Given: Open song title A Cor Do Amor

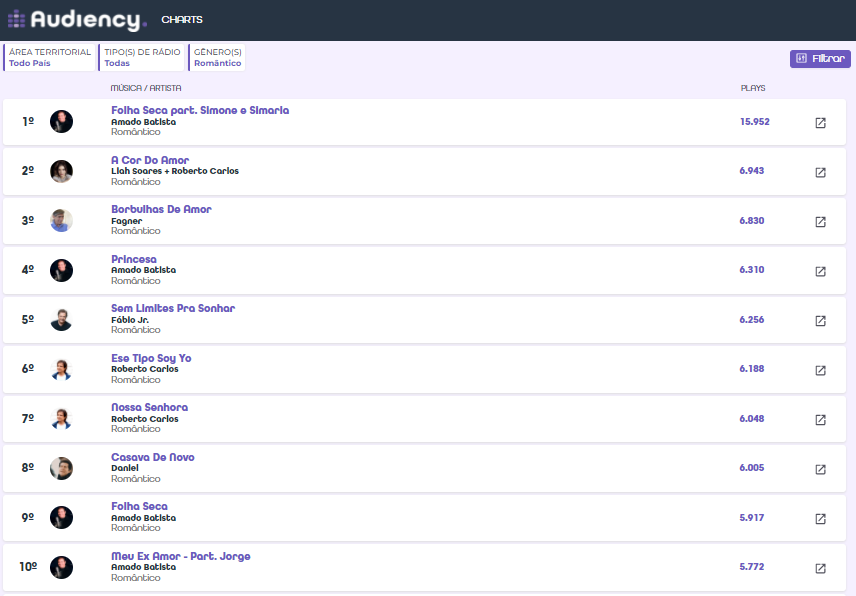Looking at the screenshot, I should 150,160.
